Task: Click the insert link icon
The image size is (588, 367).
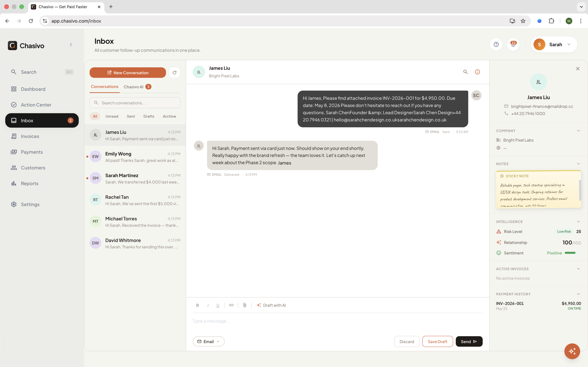Action: point(231,305)
